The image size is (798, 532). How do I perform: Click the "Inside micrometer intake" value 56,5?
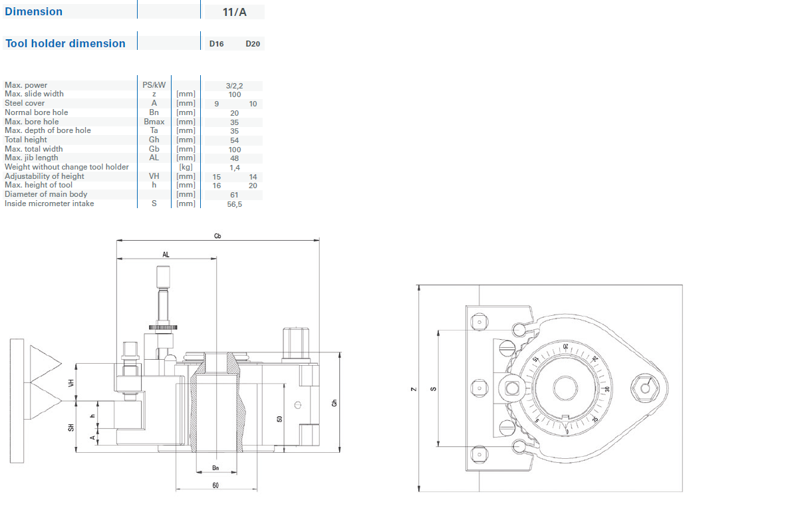[x=234, y=204]
